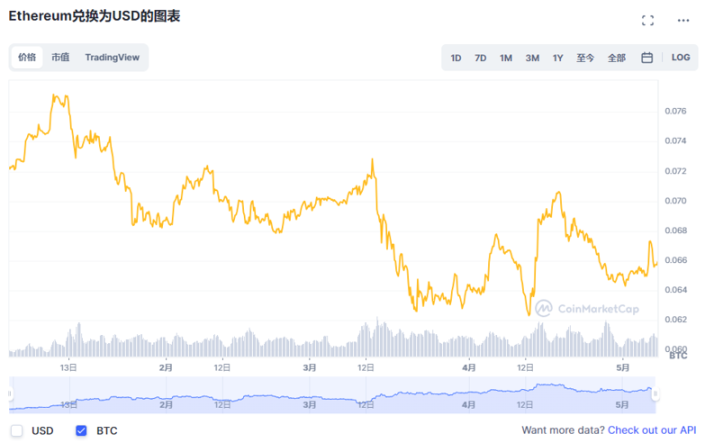Toggle the LOG scale button
The width and height of the screenshot is (705, 443).
click(x=680, y=58)
